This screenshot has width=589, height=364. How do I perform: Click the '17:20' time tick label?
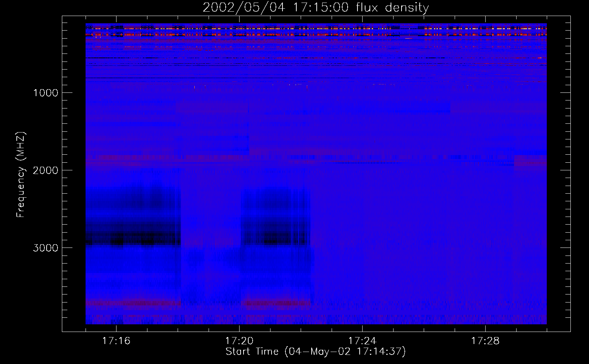[x=239, y=341]
